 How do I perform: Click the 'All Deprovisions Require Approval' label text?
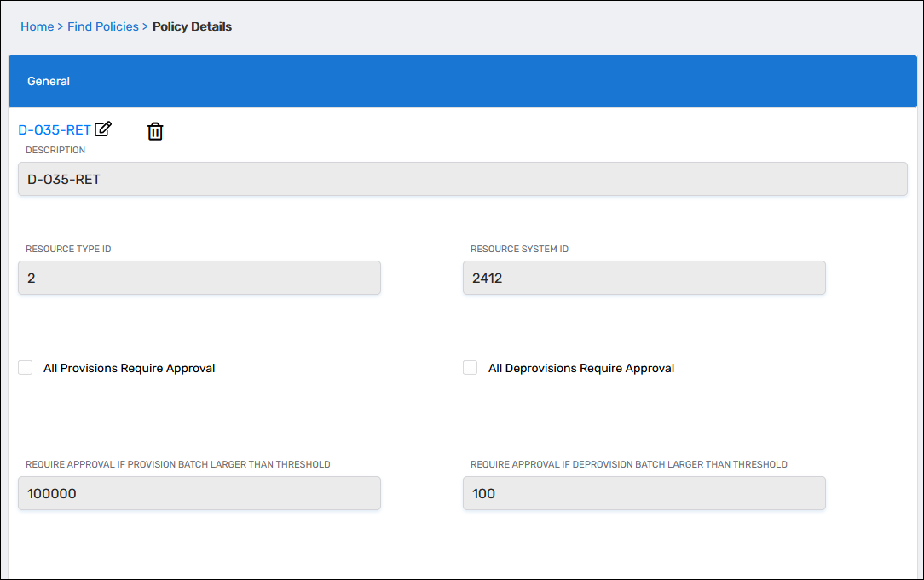coord(580,369)
